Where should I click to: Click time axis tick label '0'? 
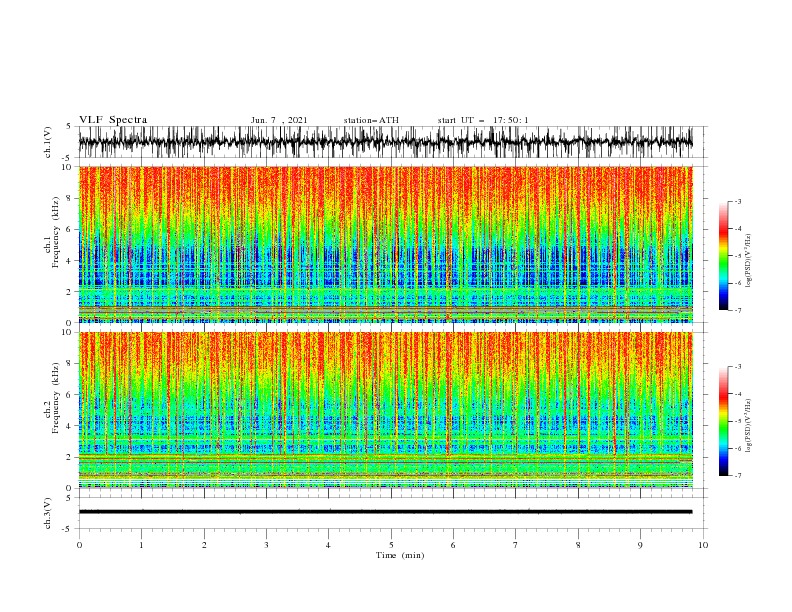pos(79,545)
